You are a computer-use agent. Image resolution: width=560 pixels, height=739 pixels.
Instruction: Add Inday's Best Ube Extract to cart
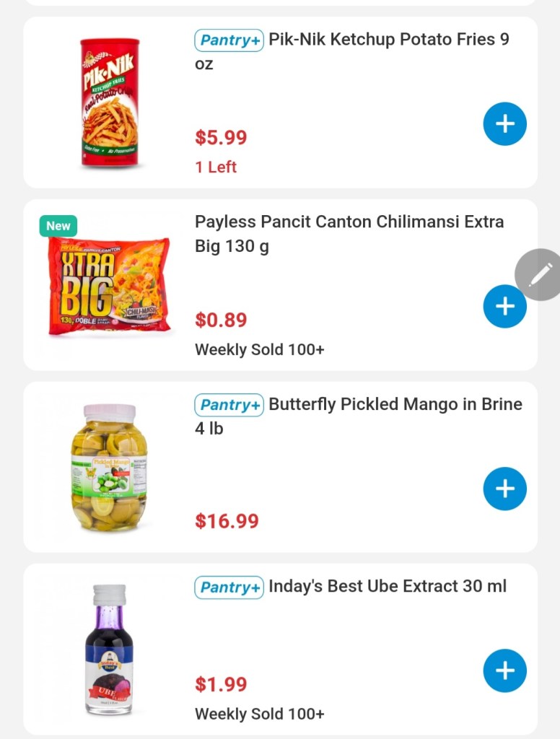tap(504, 670)
